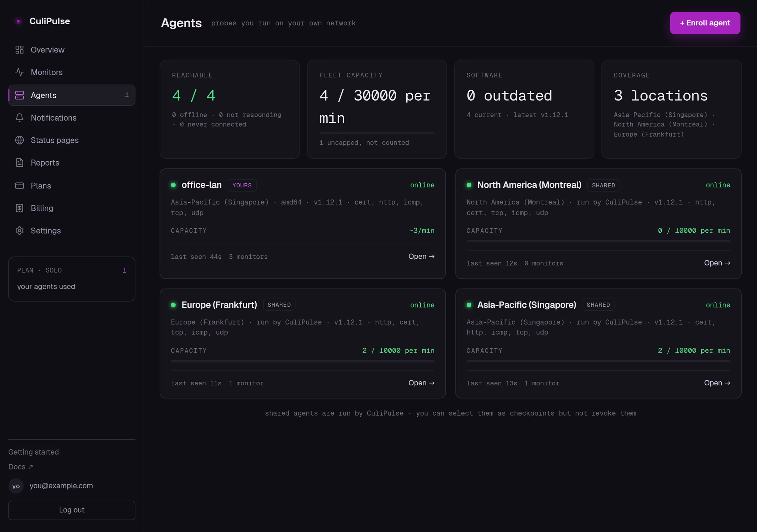Select the Notifications menu item
This screenshot has width=757, height=532.
pos(72,118)
